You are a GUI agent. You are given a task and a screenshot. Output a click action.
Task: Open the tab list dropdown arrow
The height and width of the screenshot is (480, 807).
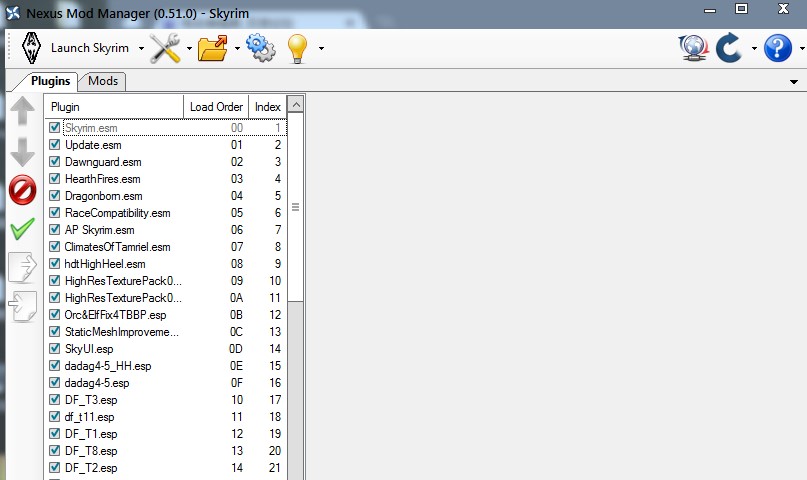pos(794,82)
